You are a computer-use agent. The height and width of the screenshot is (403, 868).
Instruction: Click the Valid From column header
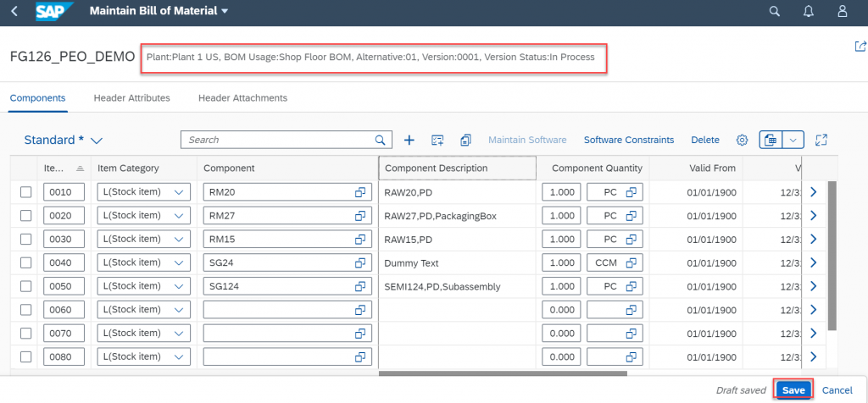[x=696, y=168]
